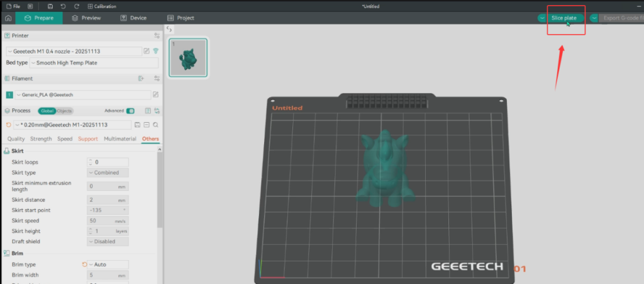Expand the Slice plate options arrow
Screen dimensions: 644x284
pos(541,18)
